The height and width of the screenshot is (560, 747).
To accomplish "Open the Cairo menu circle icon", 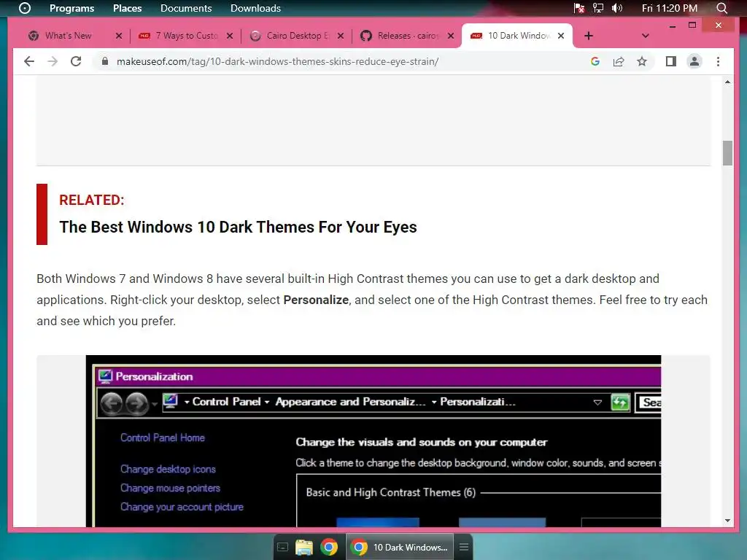I will pos(24,8).
